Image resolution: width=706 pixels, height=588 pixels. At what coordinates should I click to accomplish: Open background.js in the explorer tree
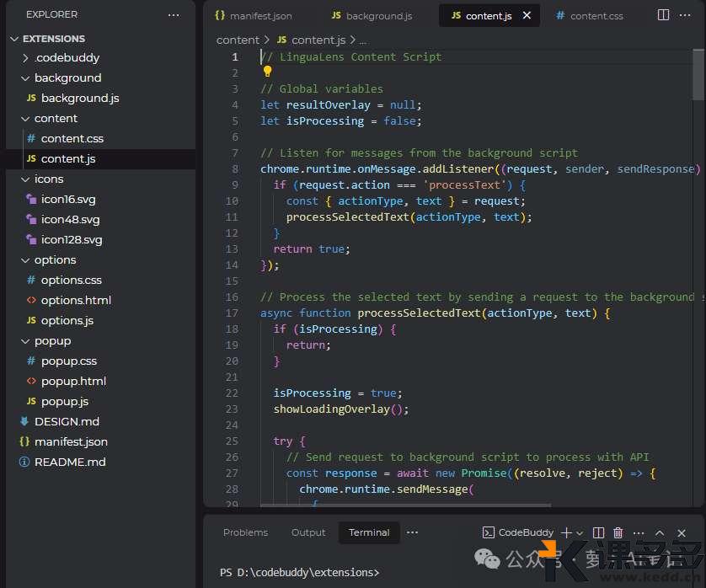coord(80,99)
